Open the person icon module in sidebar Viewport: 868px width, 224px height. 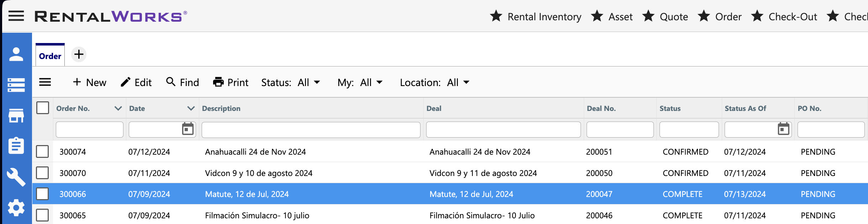pos(16,54)
